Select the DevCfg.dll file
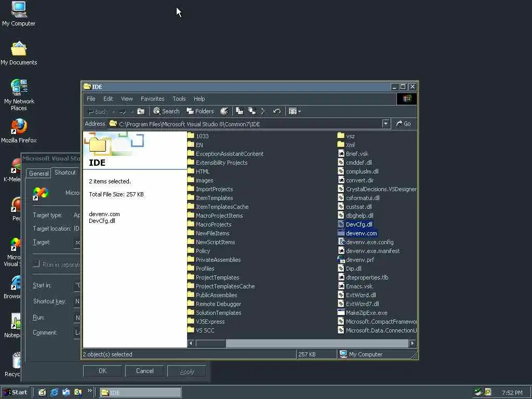Screen dimensions: 532x399 tap(355, 224)
